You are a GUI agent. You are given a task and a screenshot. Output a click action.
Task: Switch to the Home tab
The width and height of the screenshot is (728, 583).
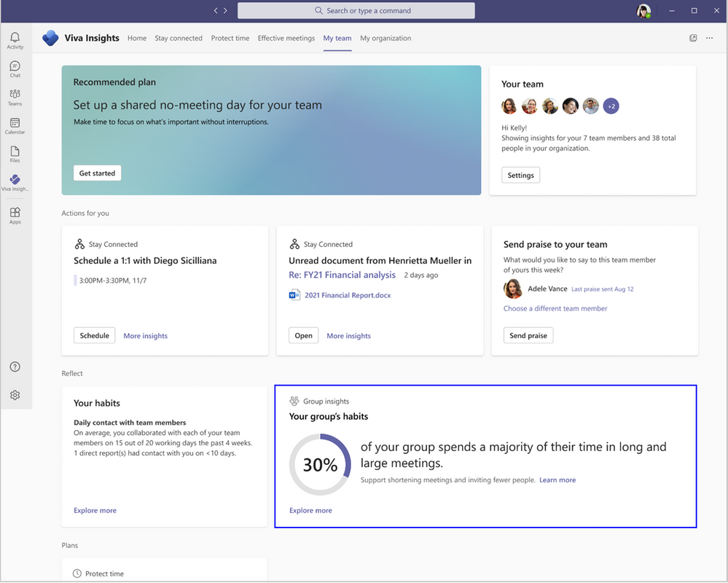coord(137,38)
